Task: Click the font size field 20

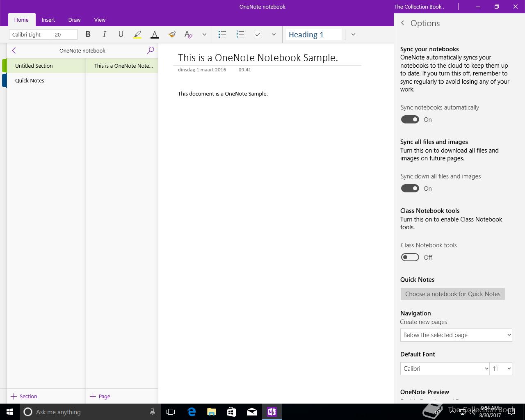Action: coord(64,34)
